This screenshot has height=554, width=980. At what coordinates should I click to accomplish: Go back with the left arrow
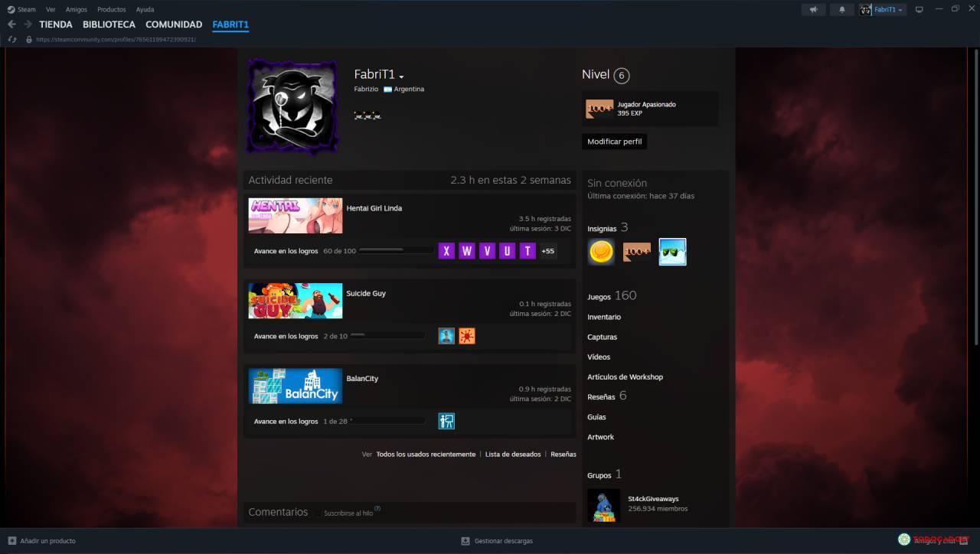click(11, 24)
